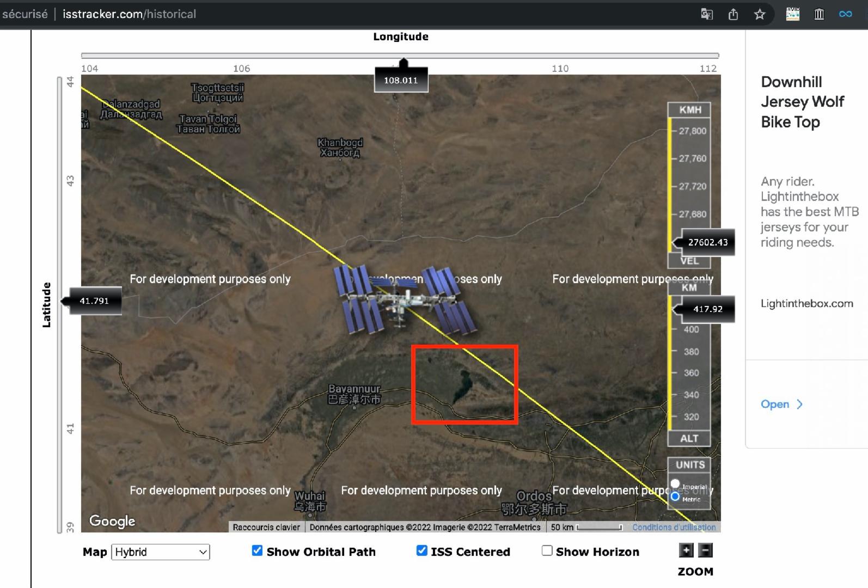The width and height of the screenshot is (868, 588).
Task: Uncheck the ISS Centered checkbox
Action: coord(421,551)
